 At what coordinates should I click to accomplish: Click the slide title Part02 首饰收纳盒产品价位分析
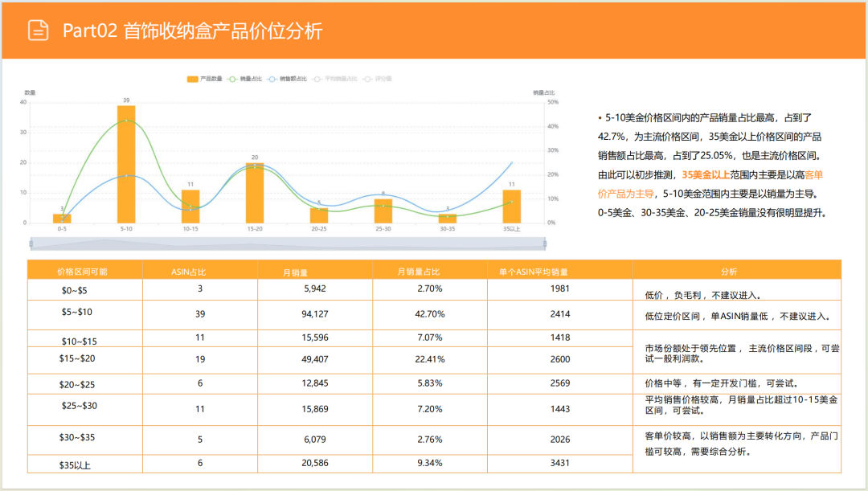click(192, 31)
